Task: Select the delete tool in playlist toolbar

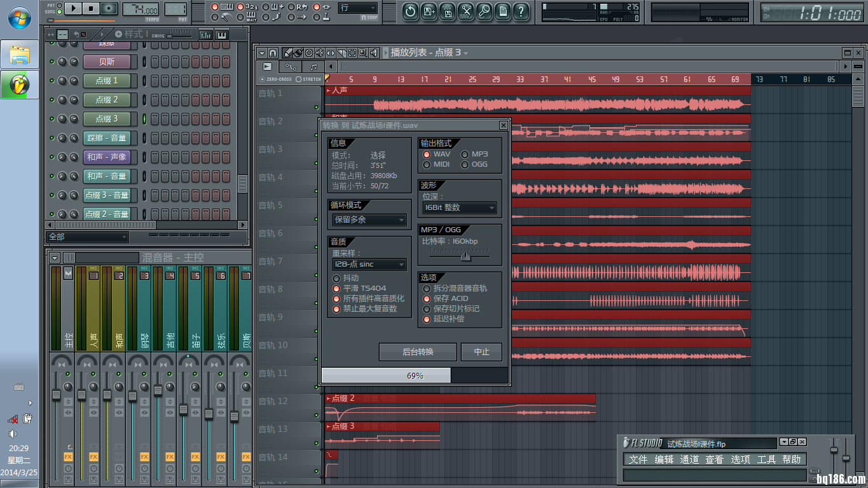Action: tap(309, 53)
